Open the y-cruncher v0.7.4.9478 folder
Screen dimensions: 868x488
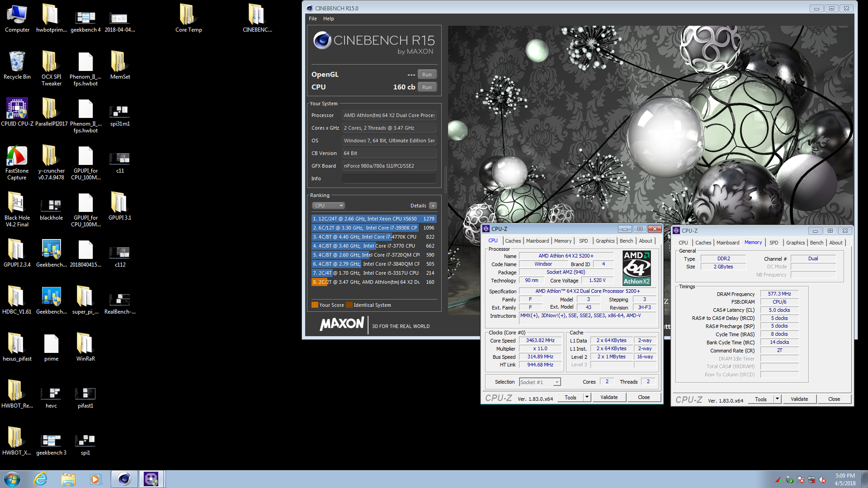coord(52,163)
